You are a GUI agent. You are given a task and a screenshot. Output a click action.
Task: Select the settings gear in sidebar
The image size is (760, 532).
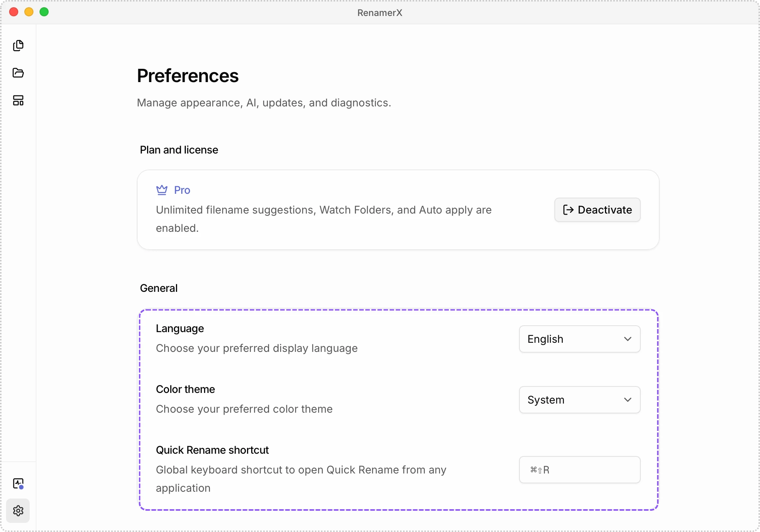[x=18, y=511]
